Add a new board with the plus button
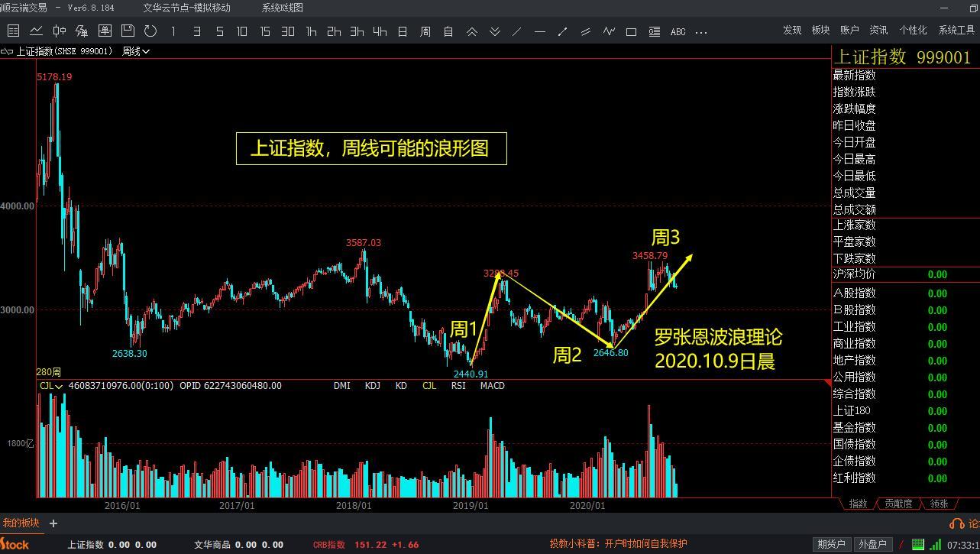980x554 pixels. pyautogui.click(x=53, y=523)
